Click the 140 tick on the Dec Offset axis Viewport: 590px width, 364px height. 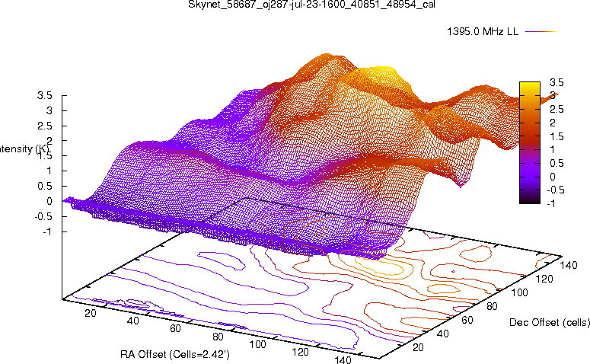[569, 265]
